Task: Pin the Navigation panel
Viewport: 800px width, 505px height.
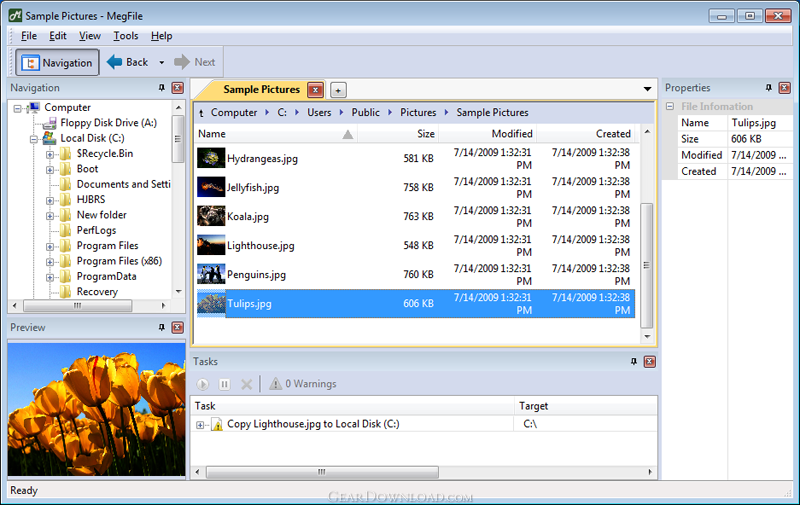Action: 162,88
